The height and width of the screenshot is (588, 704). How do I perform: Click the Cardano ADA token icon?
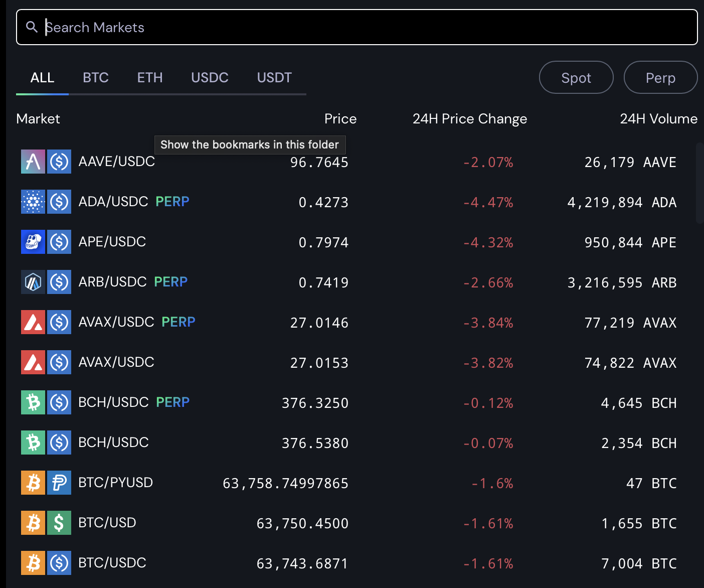[33, 202]
